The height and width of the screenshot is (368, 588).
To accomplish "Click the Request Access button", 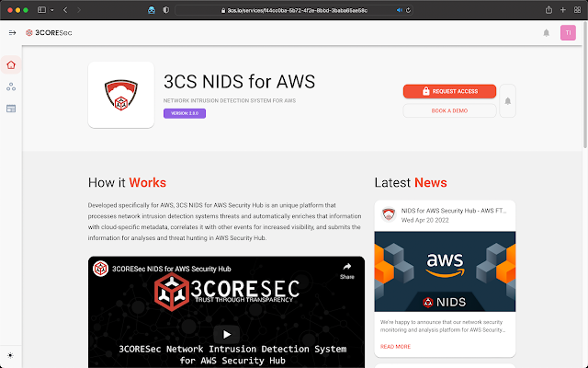I will point(449,91).
